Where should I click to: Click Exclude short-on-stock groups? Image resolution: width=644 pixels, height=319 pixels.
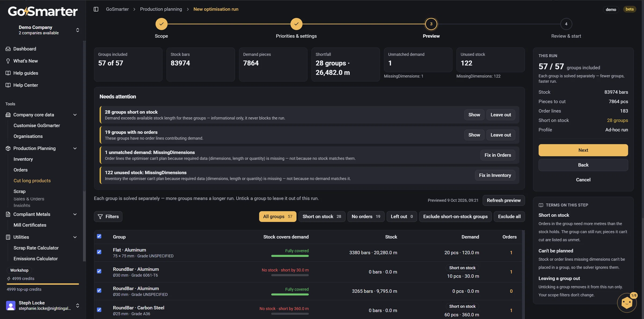[x=455, y=217]
